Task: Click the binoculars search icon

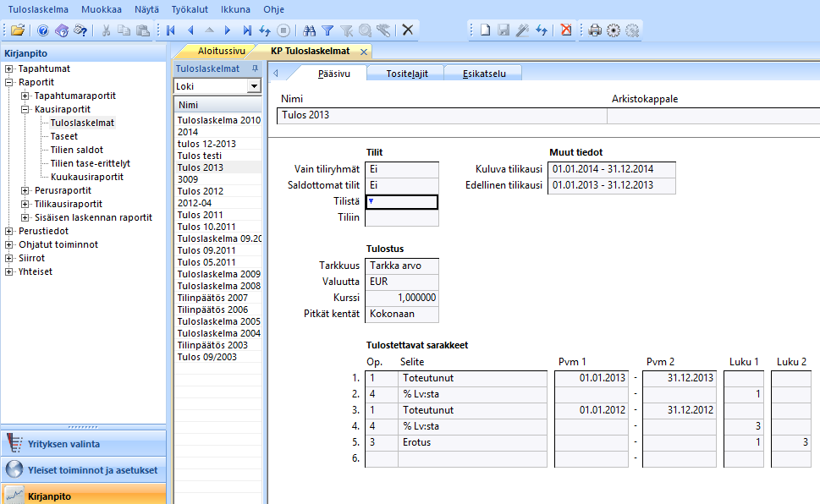Action: pyautogui.click(x=309, y=30)
